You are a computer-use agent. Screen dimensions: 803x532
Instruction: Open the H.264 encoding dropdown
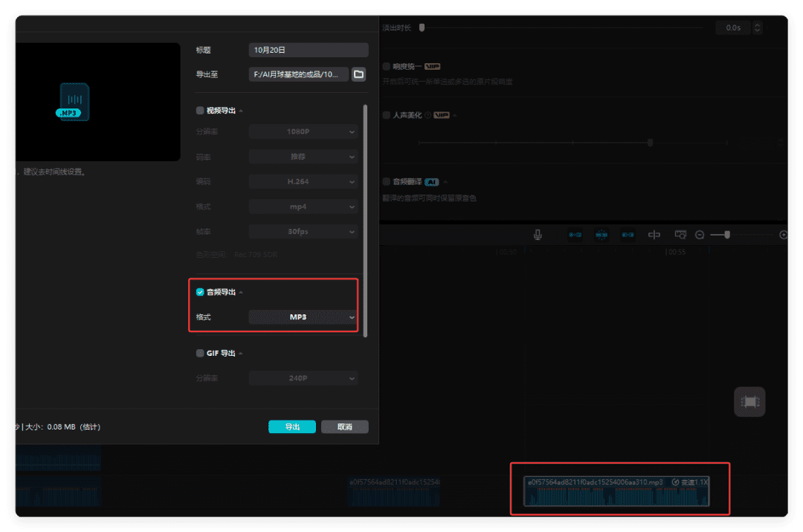click(x=303, y=182)
